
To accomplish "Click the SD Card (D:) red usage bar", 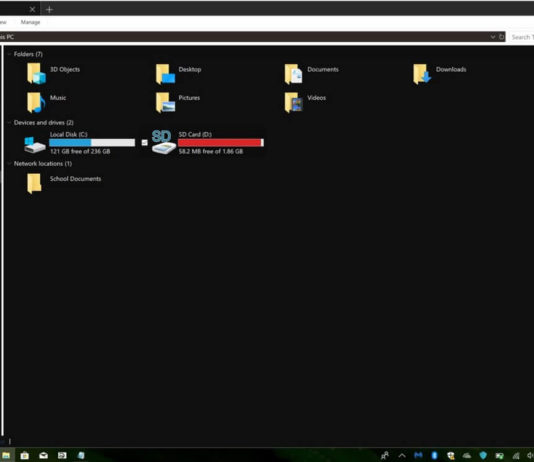I will tap(221, 143).
